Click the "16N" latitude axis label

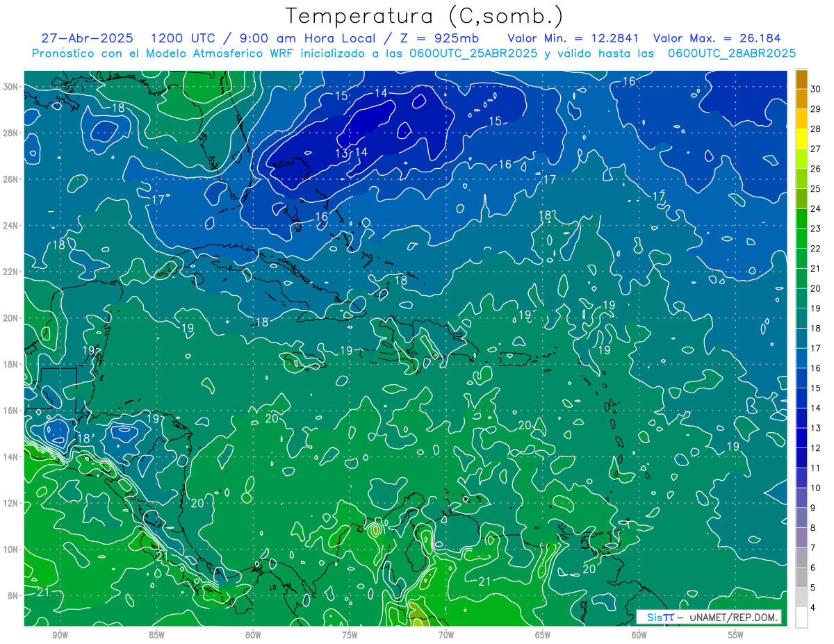coord(11,411)
